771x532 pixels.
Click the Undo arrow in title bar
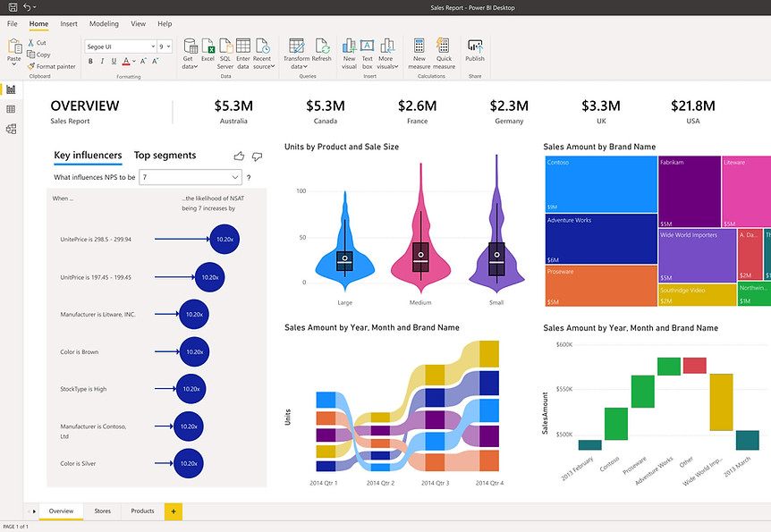27,7
